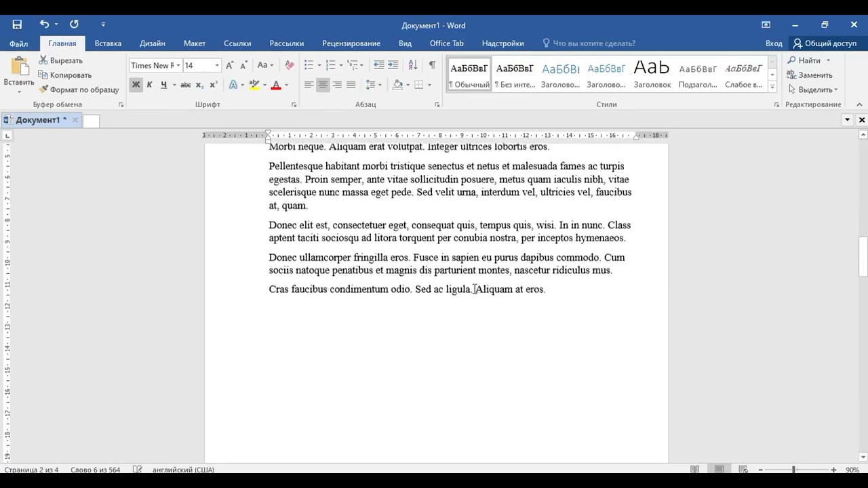Select the Заголовок style thumbnail
Screen dimensions: 868x488
pyautogui.click(x=652, y=75)
